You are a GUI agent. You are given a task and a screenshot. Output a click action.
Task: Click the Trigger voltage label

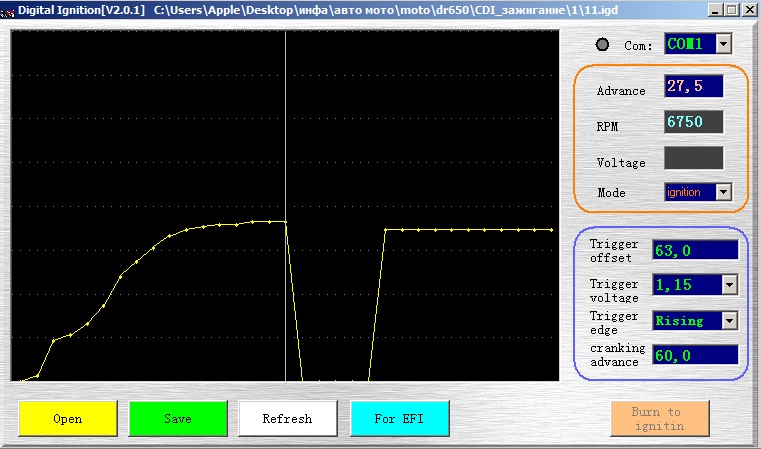tap(614, 291)
